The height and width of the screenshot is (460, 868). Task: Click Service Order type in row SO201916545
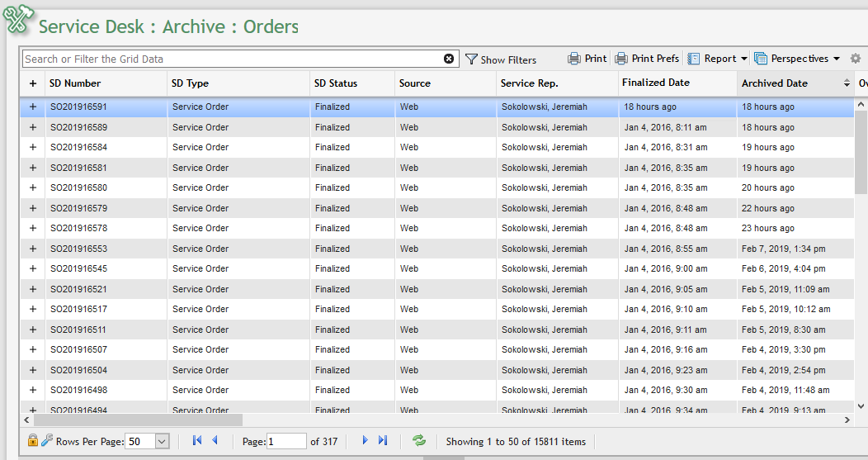point(200,268)
